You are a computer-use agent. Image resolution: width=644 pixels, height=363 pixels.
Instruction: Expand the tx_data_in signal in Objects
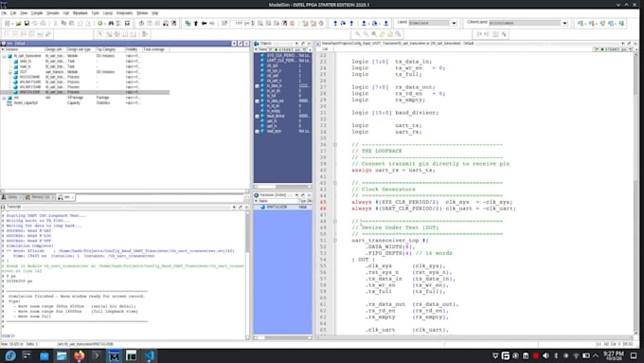click(x=257, y=86)
